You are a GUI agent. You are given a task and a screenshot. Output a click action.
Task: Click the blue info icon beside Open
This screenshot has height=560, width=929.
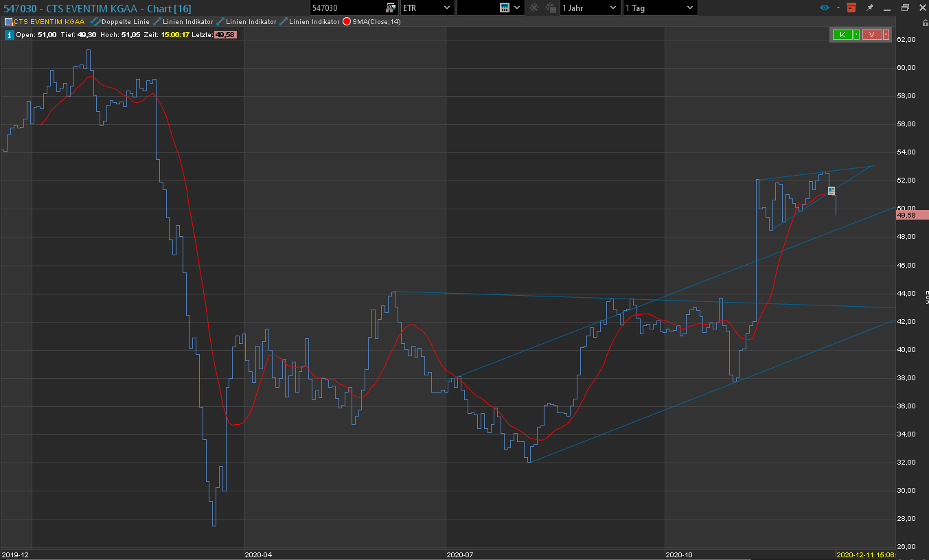(x=9, y=34)
